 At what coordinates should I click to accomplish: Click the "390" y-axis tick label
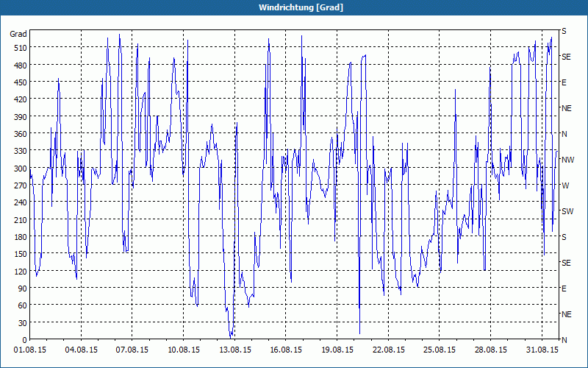21,117
